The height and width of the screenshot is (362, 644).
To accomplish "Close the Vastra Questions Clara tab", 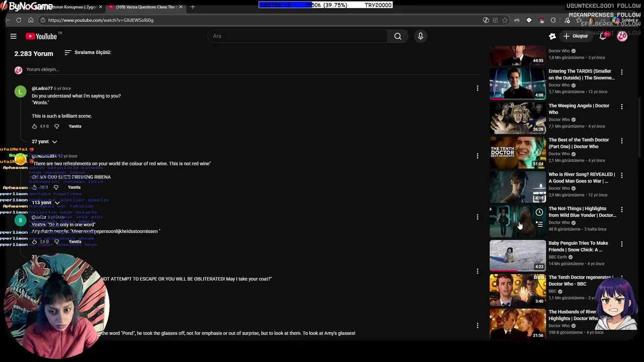I will point(181,7).
